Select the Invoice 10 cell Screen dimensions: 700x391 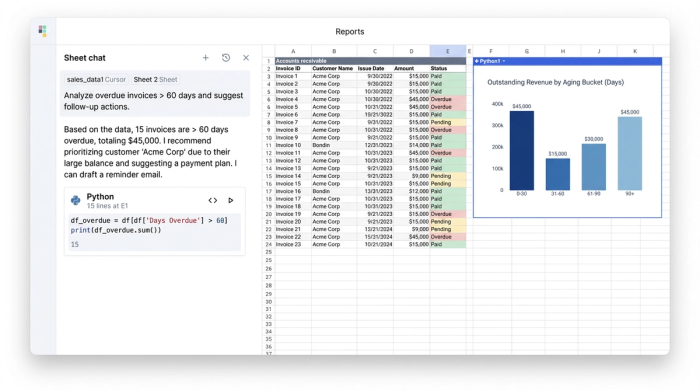pos(293,145)
